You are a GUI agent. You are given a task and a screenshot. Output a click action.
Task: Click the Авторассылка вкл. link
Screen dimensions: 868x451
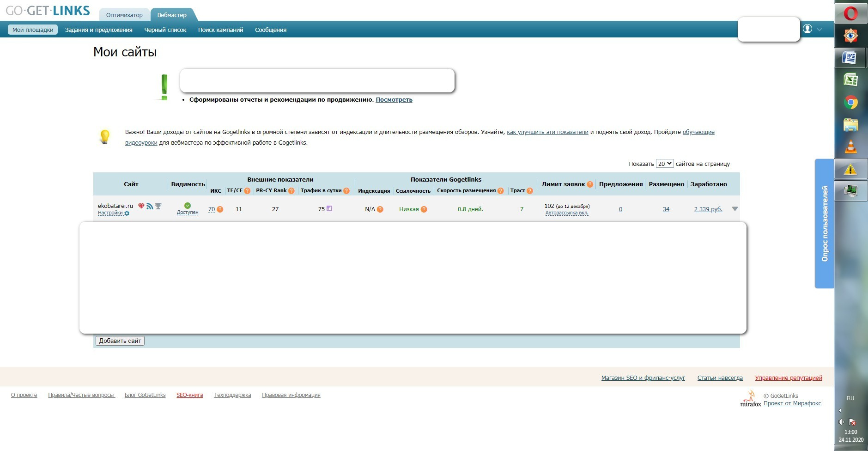567,213
